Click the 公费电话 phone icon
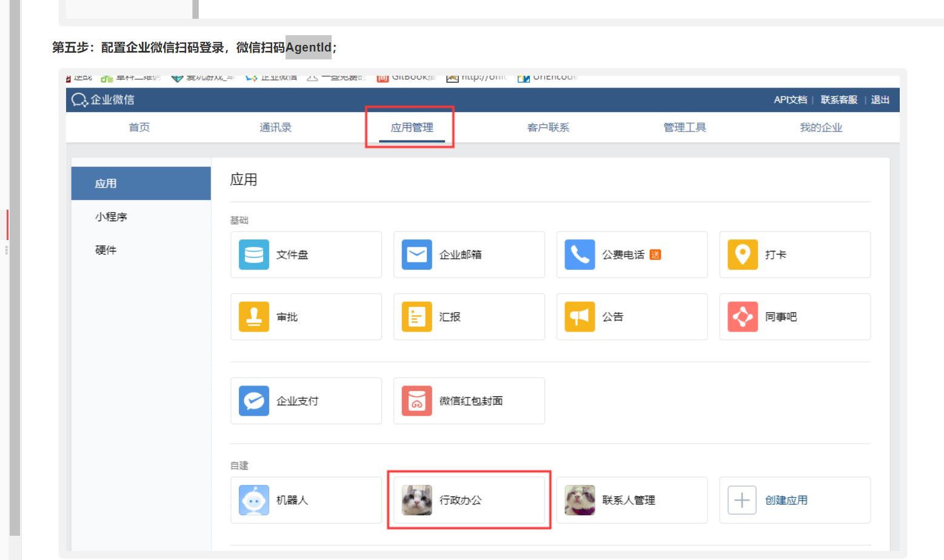Screen dimensions: 944x560 tap(580, 255)
